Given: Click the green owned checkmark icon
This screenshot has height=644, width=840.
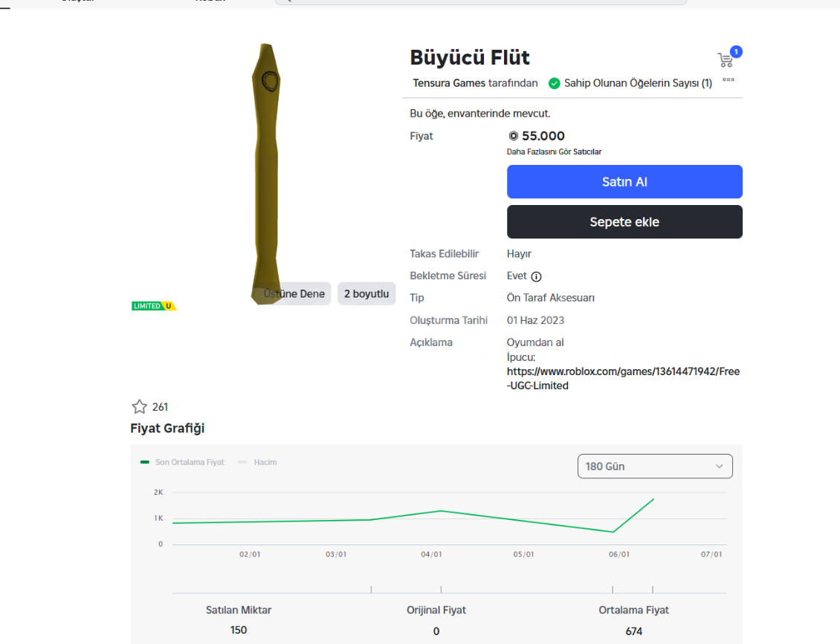Looking at the screenshot, I should 555,83.
